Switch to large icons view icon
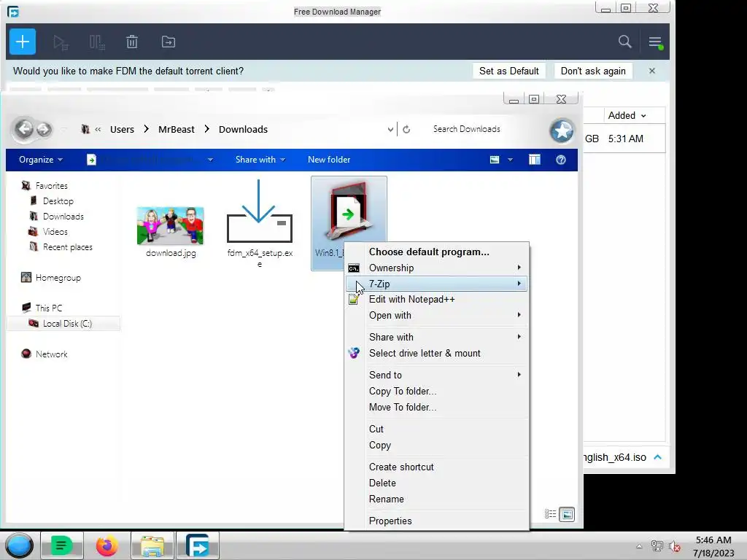Image resolution: width=747 pixels, height=560 pixels. tap(566, 514)
